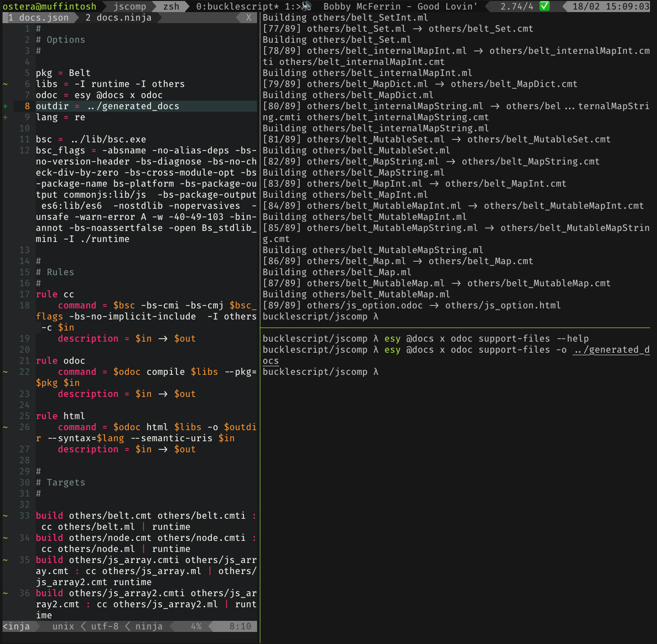Click the ~ change marker beside line 33
The width and height of the screenshot is (657, 644).
[x=5, y=515]
